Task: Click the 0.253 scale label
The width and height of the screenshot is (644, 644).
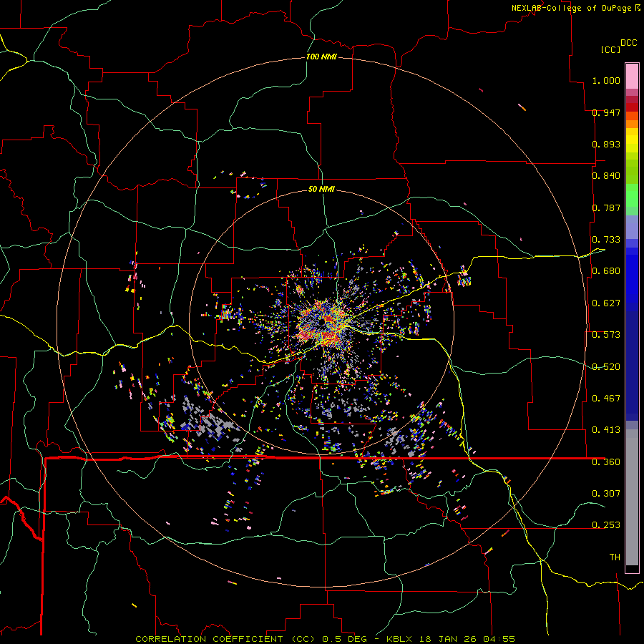Action: (x=606, y=525)
